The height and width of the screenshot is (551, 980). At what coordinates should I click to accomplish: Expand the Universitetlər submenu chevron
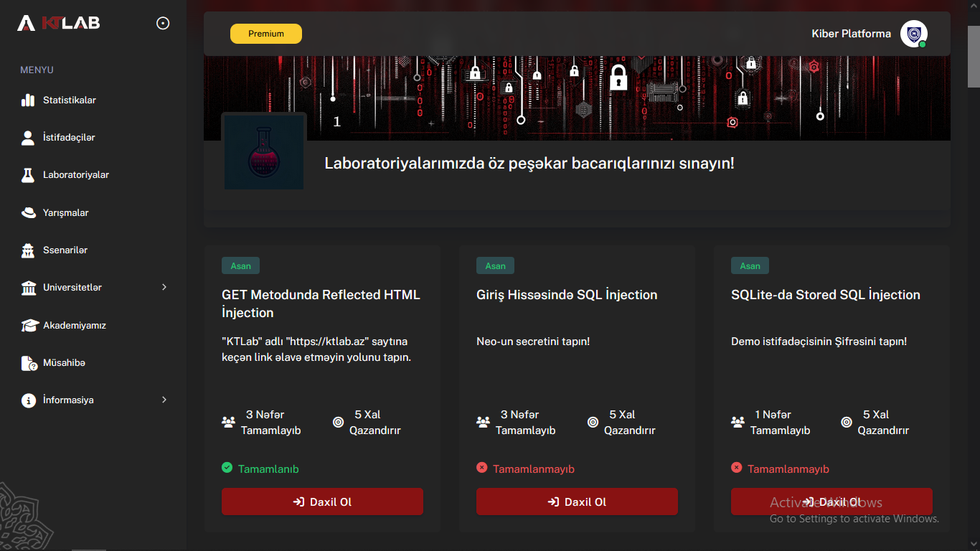(164, 287)
